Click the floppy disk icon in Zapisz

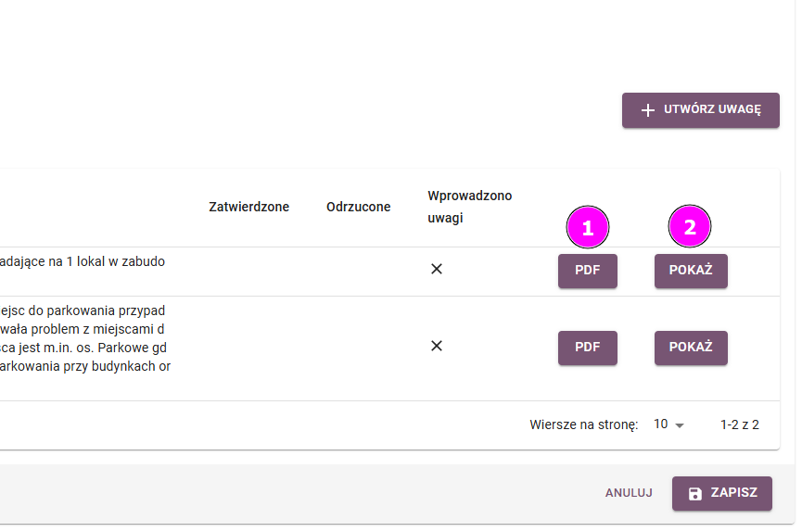pos(695,494)
